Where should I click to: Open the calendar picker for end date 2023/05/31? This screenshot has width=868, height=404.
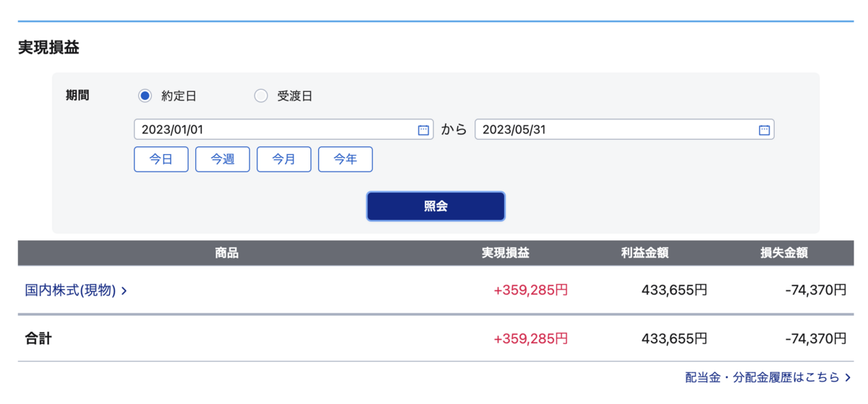tap(764, 130)
